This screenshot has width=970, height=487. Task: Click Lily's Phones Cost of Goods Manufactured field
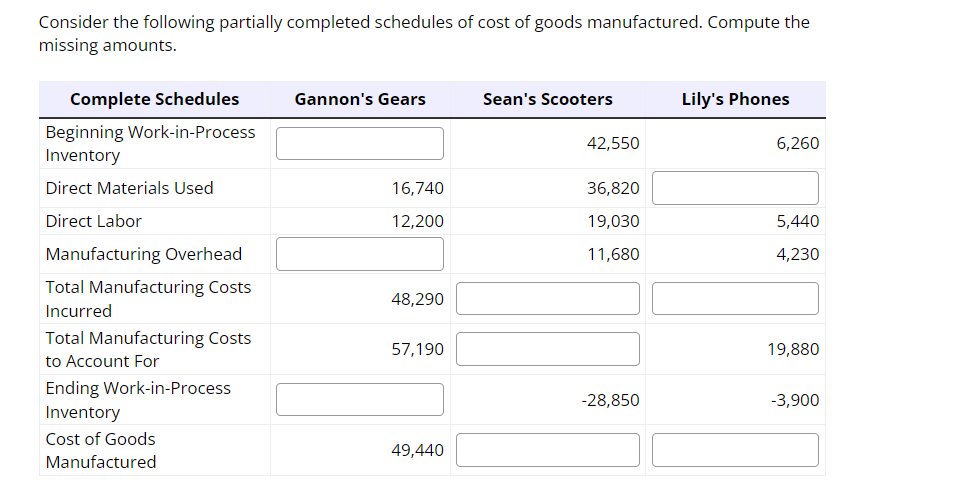click(x=735, y=450)
